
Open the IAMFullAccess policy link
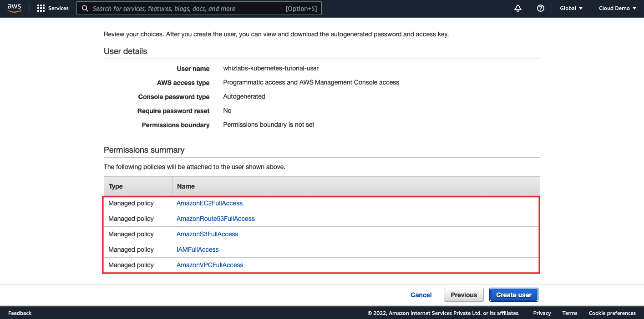point(198,249)
